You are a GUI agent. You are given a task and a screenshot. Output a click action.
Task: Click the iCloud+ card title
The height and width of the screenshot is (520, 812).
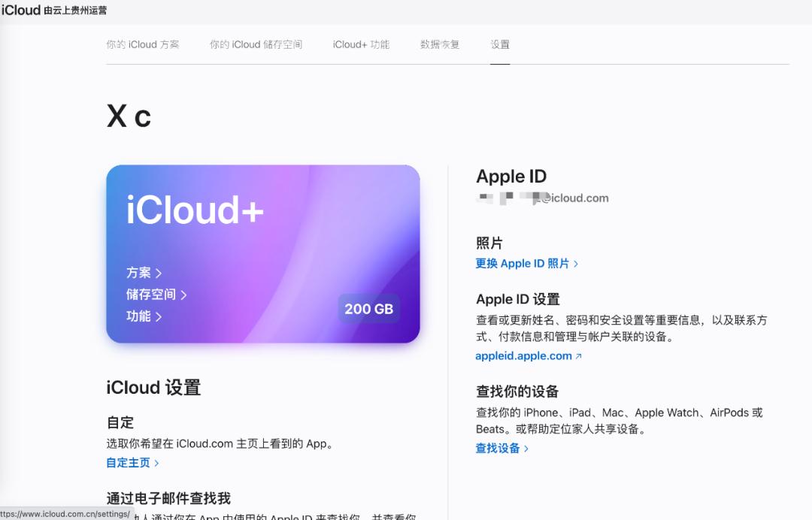pos(195,210)
